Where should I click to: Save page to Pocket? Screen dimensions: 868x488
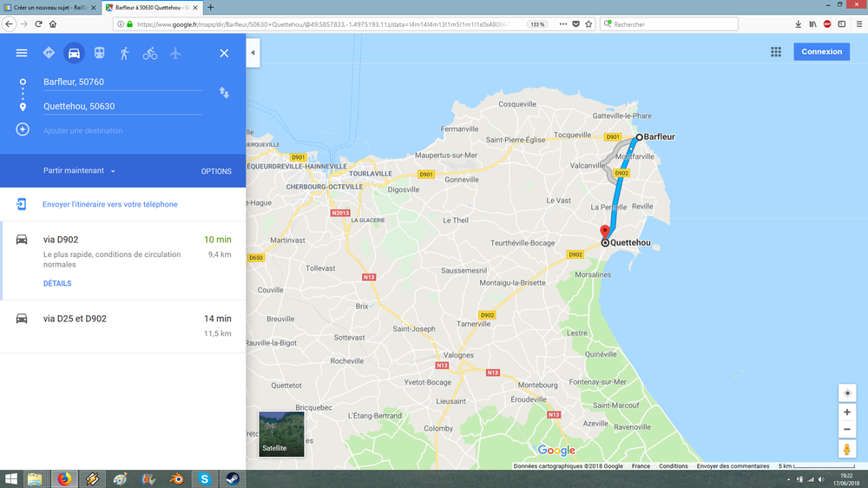pos(575,24)
